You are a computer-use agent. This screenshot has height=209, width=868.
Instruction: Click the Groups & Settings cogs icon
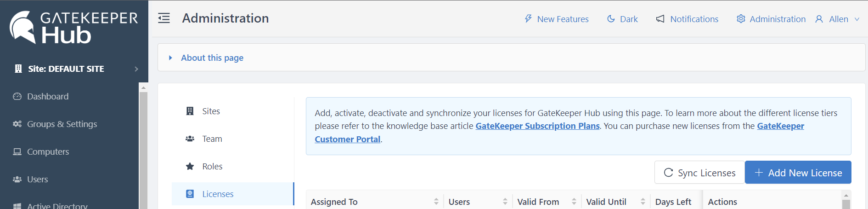[17, 124]
